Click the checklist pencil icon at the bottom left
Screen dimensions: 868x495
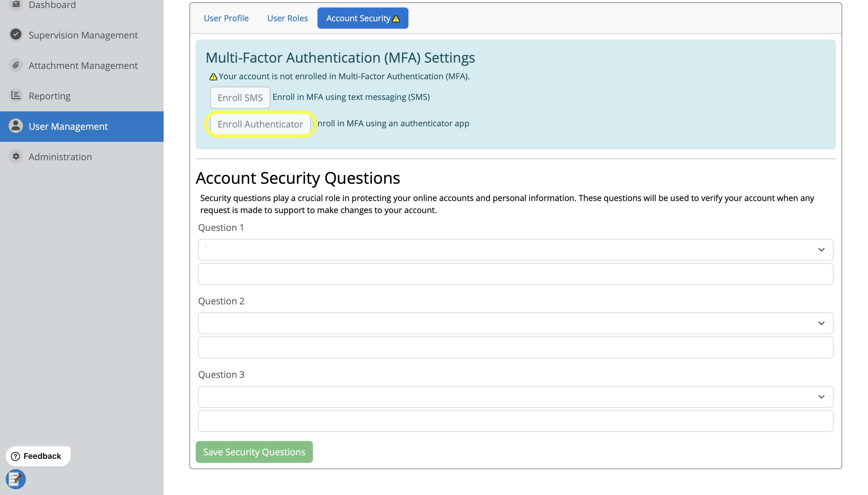[x=15, y=479]
